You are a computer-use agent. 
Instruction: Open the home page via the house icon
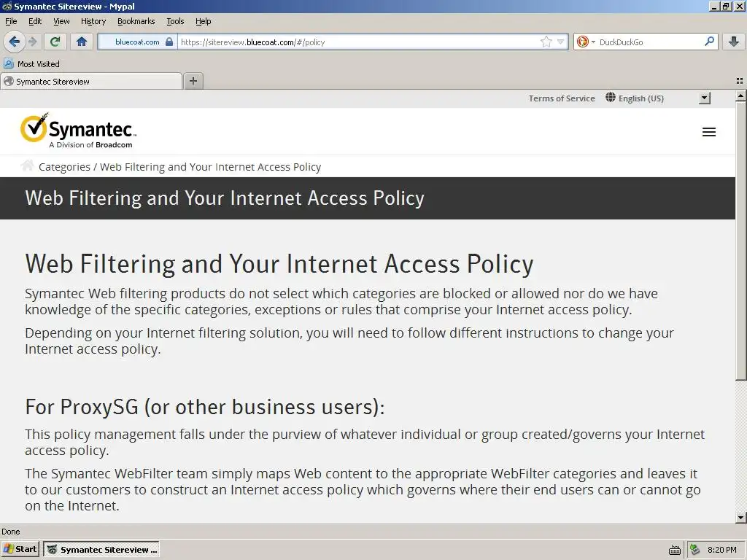[82, 42]
